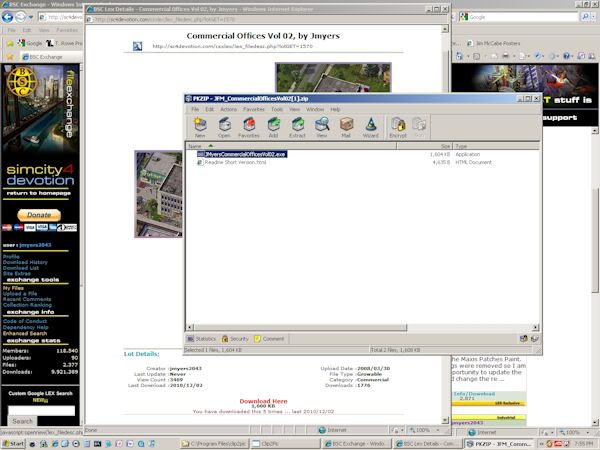Click the Custom Google LEX Search input field

click(x=41, y=411)
